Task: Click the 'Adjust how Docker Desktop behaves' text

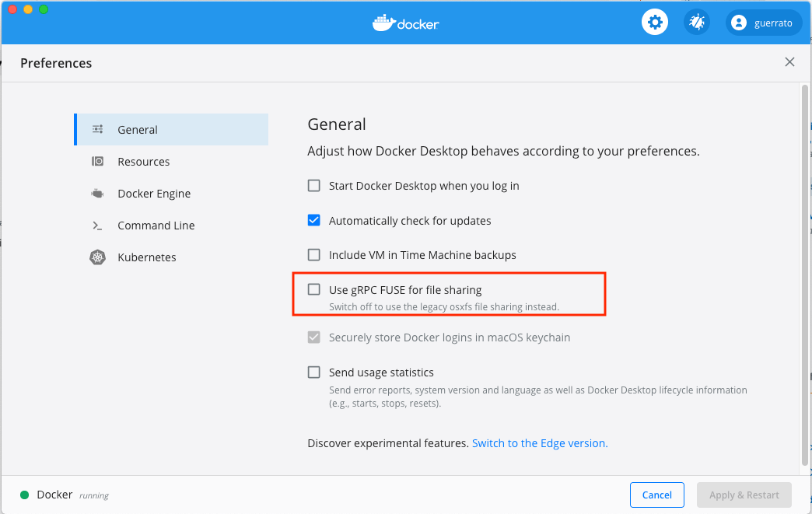Action: 503,151
